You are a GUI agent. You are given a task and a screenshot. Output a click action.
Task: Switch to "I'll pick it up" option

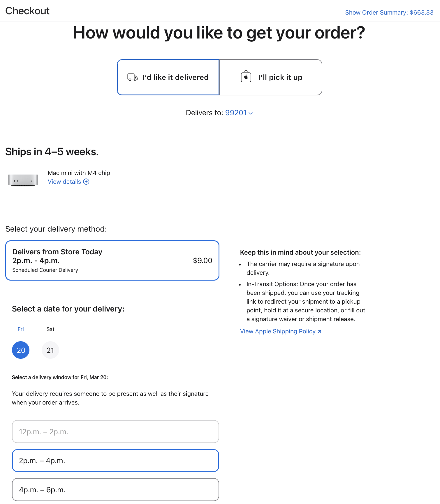(x=270, y=77)
